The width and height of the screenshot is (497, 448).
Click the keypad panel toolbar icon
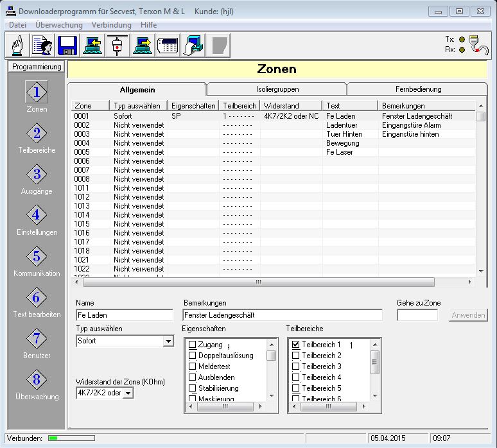point(168,45)
